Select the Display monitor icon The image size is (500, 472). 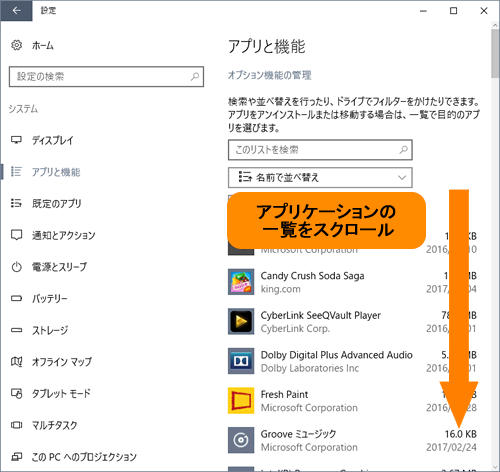[x=16, y=140]
